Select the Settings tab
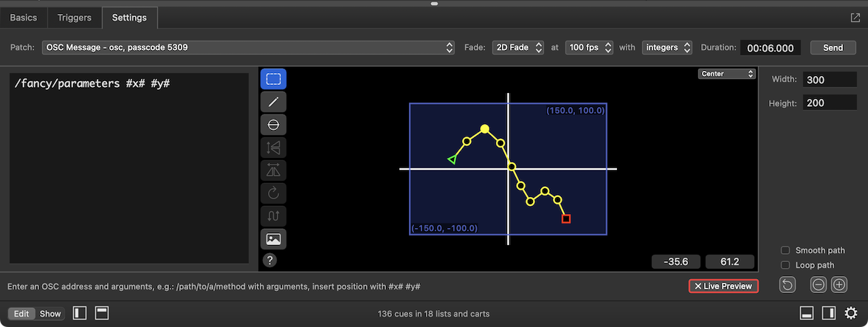This screenshot has height=327, width=868. click(x=130, y=18)
